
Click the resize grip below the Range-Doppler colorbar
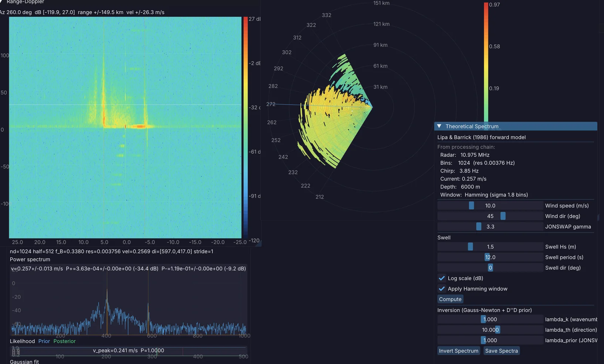pyautogui.click(x=259, y=244)
